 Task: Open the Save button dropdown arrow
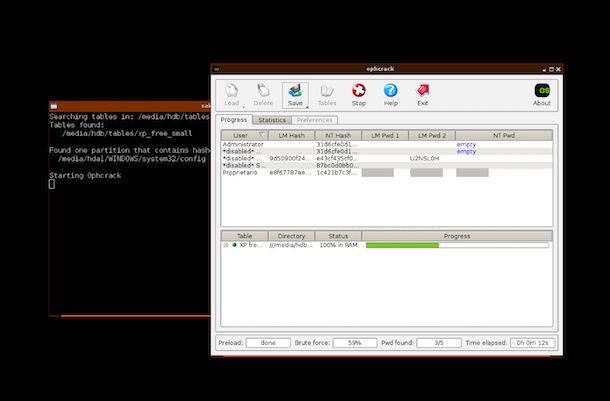pyautogui.click(x=307, y=107)
